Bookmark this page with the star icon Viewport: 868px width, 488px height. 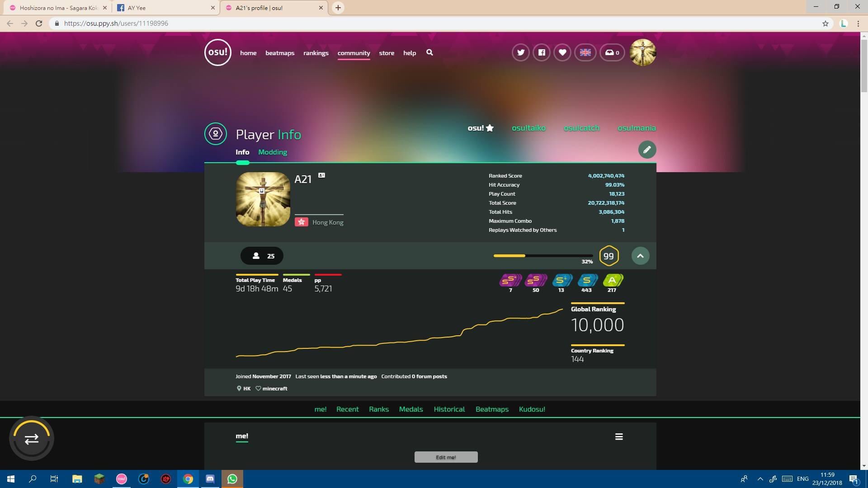tap(826, 23)
